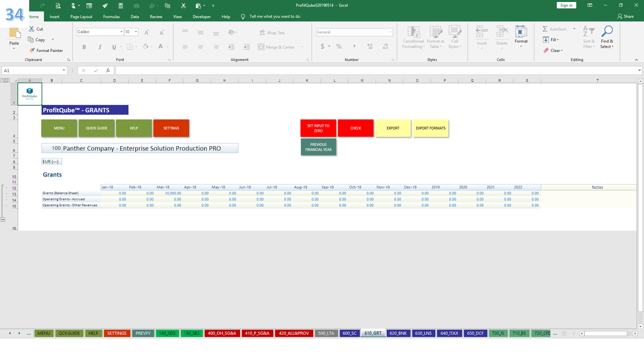Click the calculator icon in the title bar
This screenshot has height=362, width=644.
tap(121, 6)
